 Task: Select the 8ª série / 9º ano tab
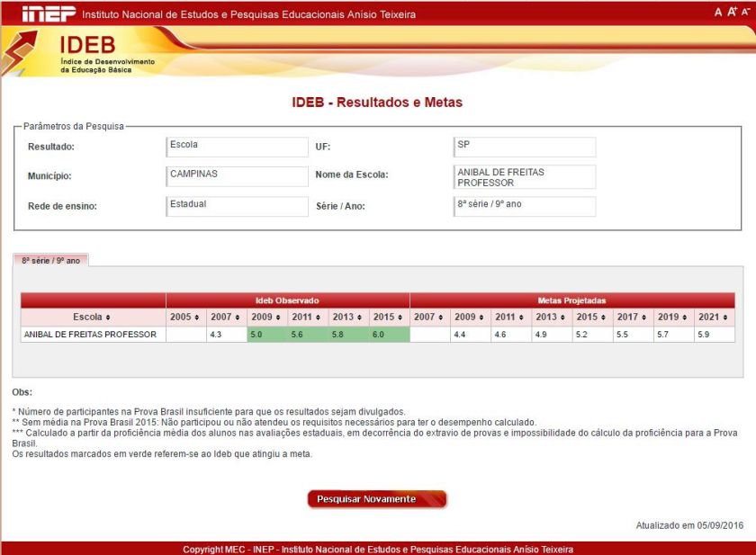50,260
